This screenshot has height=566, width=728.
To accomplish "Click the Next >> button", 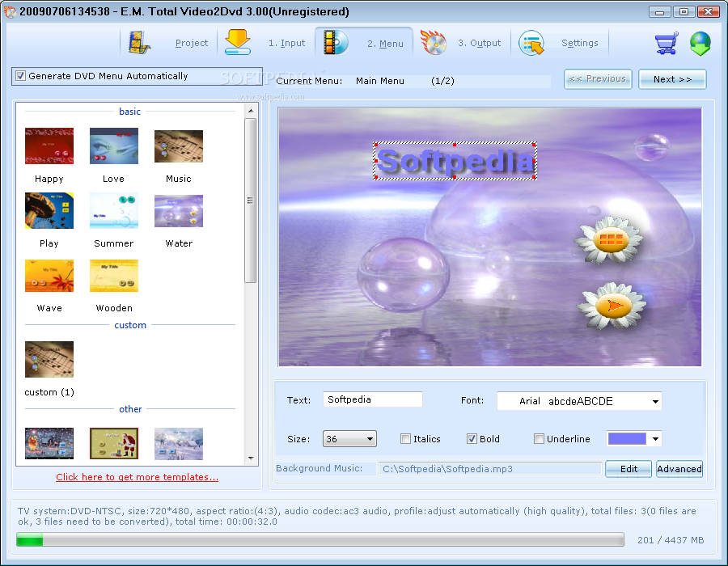I will pos(672,79).
